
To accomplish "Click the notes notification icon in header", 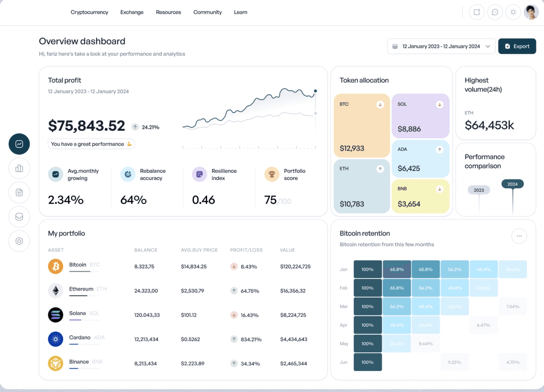I will 477,12.
